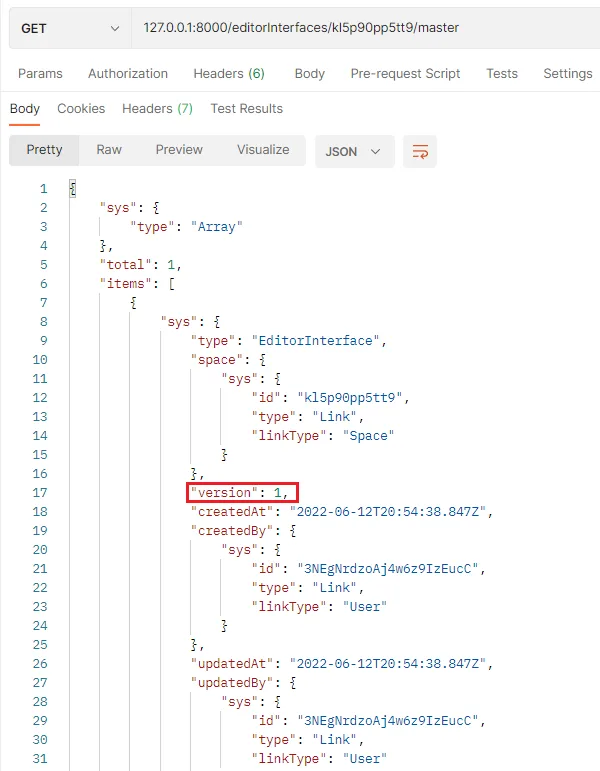
Task: Click the "linkType": "Space" line
Action: 323,436
